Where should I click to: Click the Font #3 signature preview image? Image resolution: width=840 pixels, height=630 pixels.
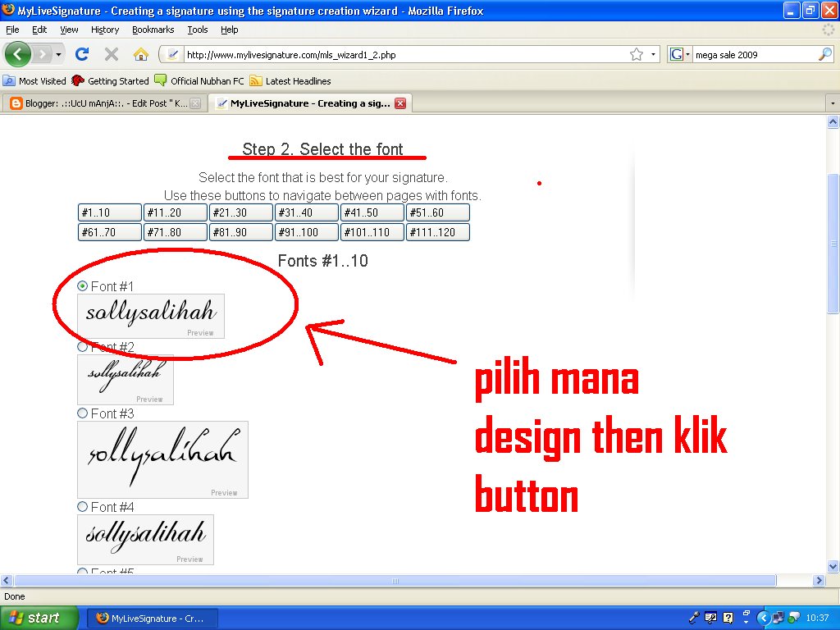coord(163,459)
